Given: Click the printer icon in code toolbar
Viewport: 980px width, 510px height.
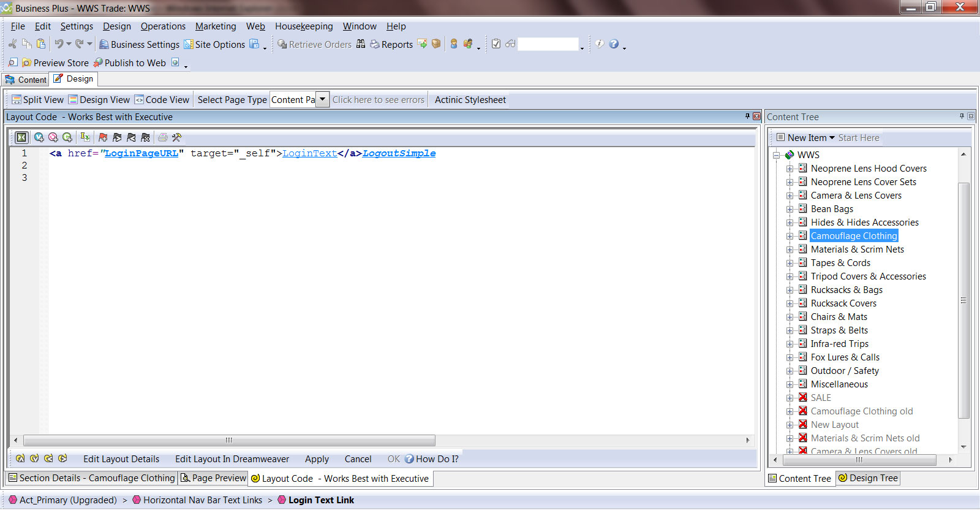Looking at the screenshot, I should point(162,137).
